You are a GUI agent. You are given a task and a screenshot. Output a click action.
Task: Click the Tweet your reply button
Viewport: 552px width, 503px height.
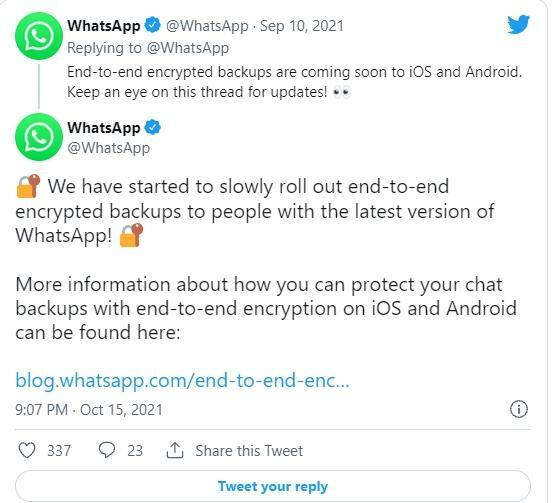(x=273, y=486)
